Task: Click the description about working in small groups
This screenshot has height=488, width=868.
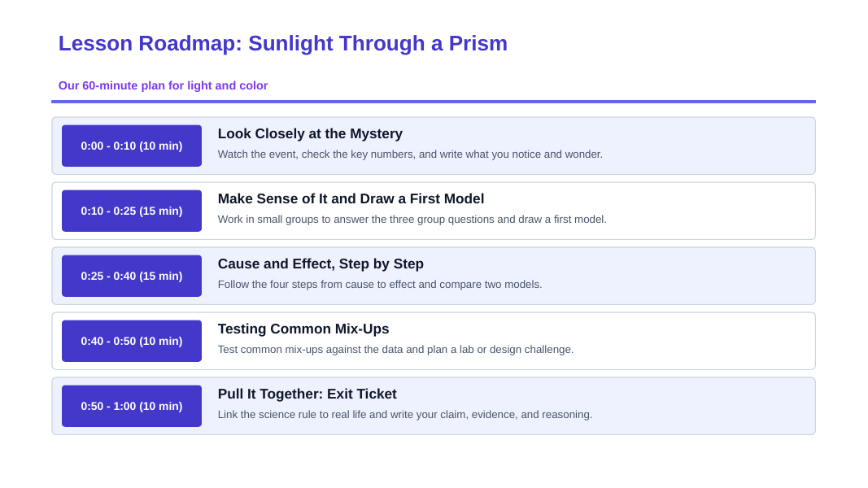Action: pyautogui.click(x=412, y=219)
